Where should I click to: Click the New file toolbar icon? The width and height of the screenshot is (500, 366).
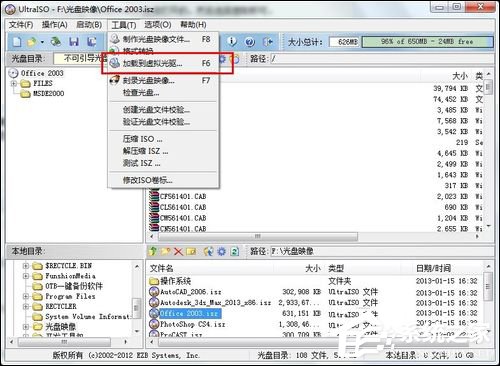pyautogui.click(x=17, y=42)
